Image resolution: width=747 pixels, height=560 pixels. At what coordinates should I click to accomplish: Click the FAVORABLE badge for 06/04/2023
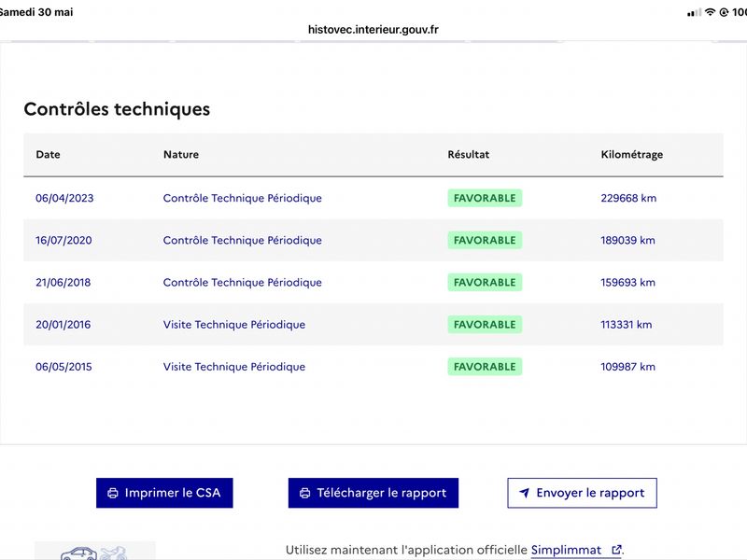[x=485, y=198]
